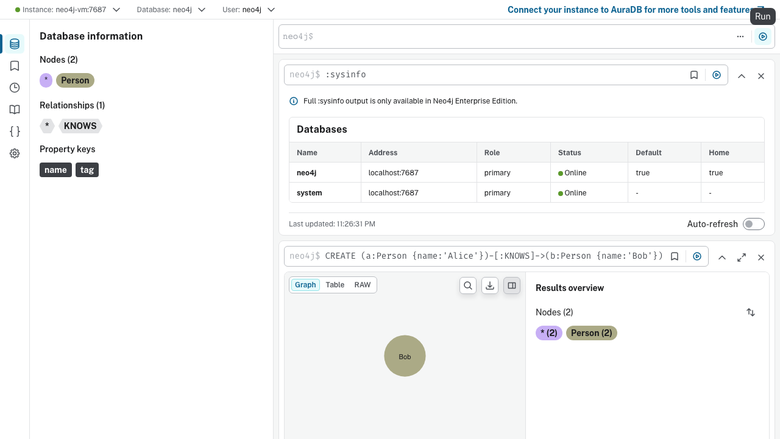
Task: Click the sort nodes arrows icon
Action: (751, 312)
